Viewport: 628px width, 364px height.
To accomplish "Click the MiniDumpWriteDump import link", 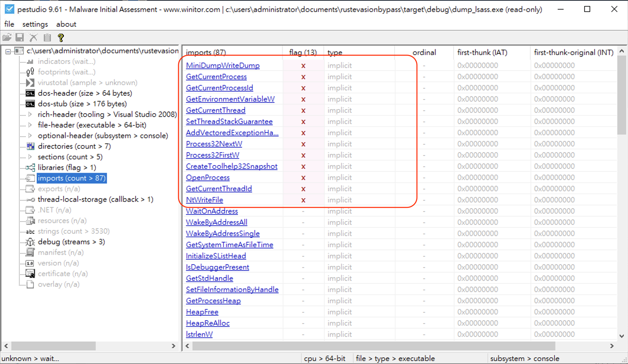I will [x=223, y=65].
